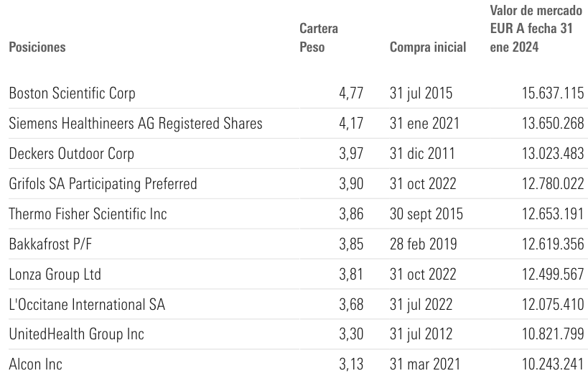Sort by Cartera Peso column header

pos(318,38)
